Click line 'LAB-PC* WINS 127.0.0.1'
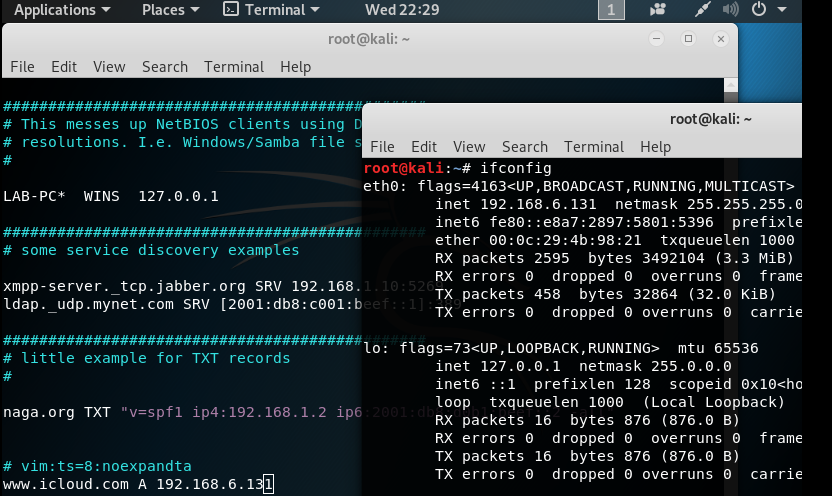This screenshot has width=832, height=496. pyautogui.click(x=111, y=196)
